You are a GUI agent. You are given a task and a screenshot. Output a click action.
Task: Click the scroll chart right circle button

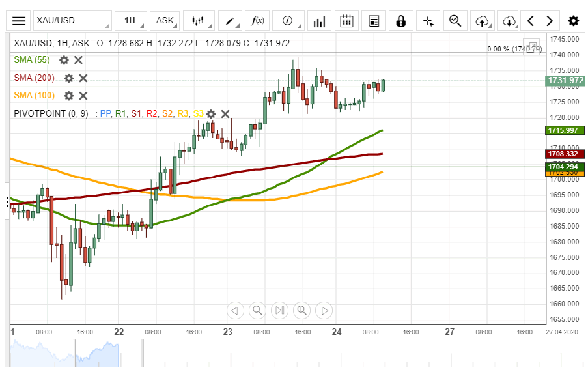[x=324, y=311]
